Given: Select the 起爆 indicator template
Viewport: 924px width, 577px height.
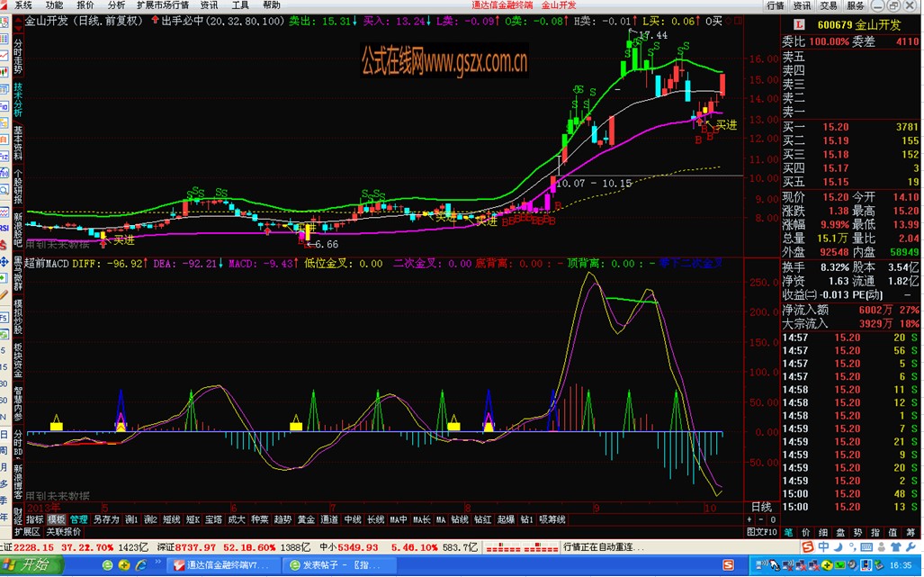Looking at the screenshot, I should pos(506,519).
